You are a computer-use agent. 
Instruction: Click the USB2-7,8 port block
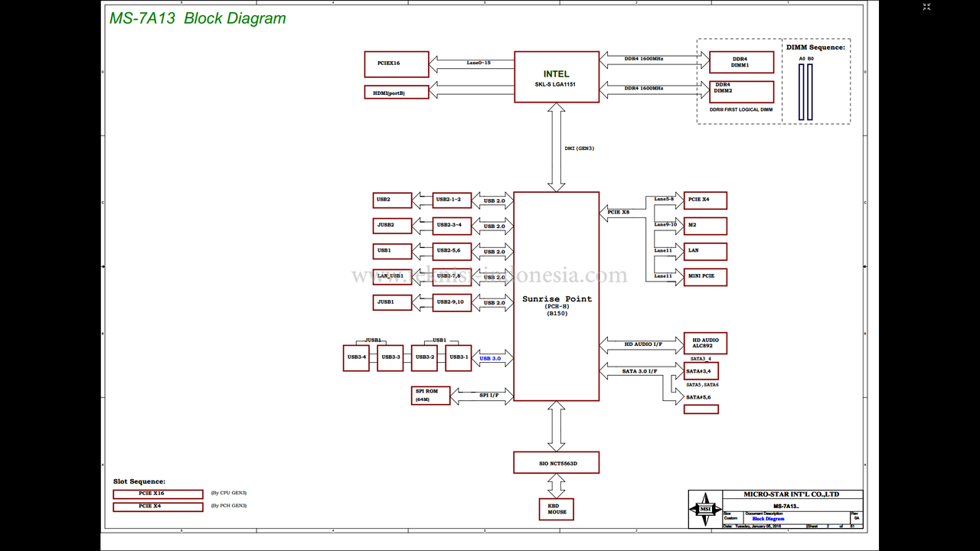tap(452, 276)
